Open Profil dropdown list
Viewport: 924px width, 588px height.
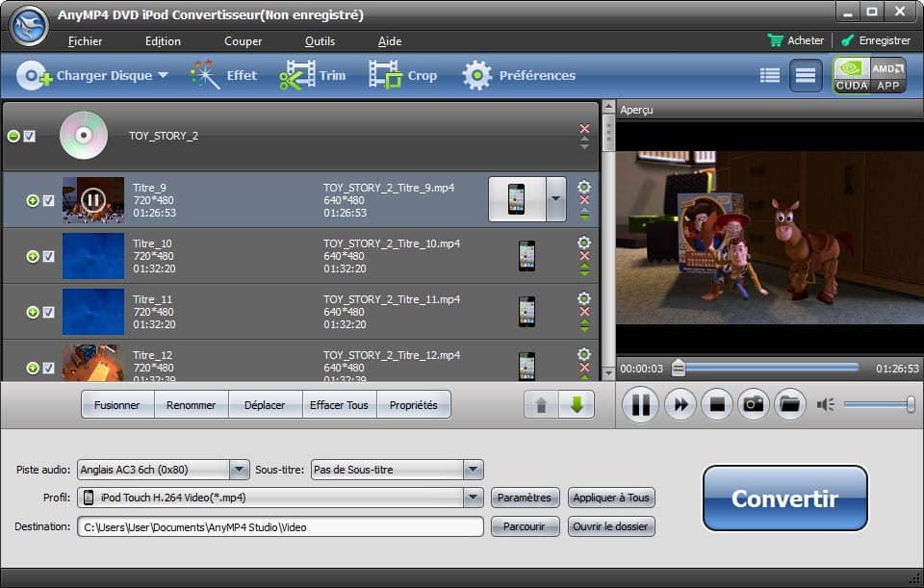coord(473,498)
